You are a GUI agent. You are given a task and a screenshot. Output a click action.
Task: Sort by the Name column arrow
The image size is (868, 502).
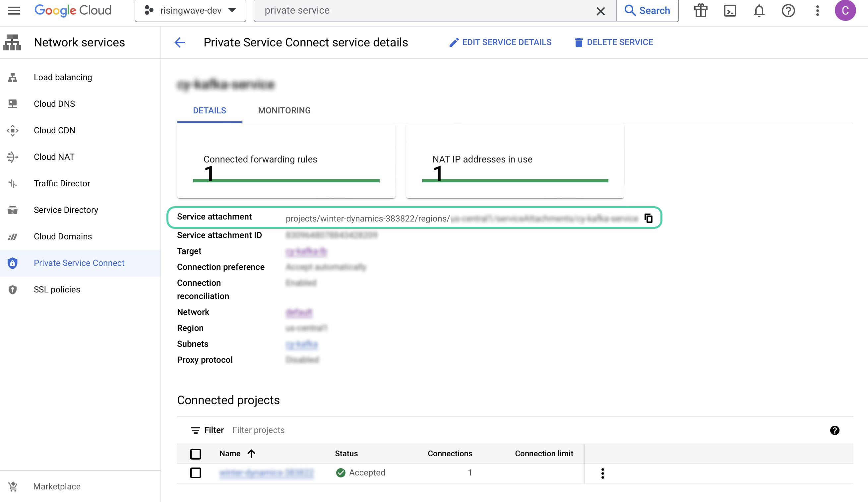pyautogui.click(x=251, y=453)
